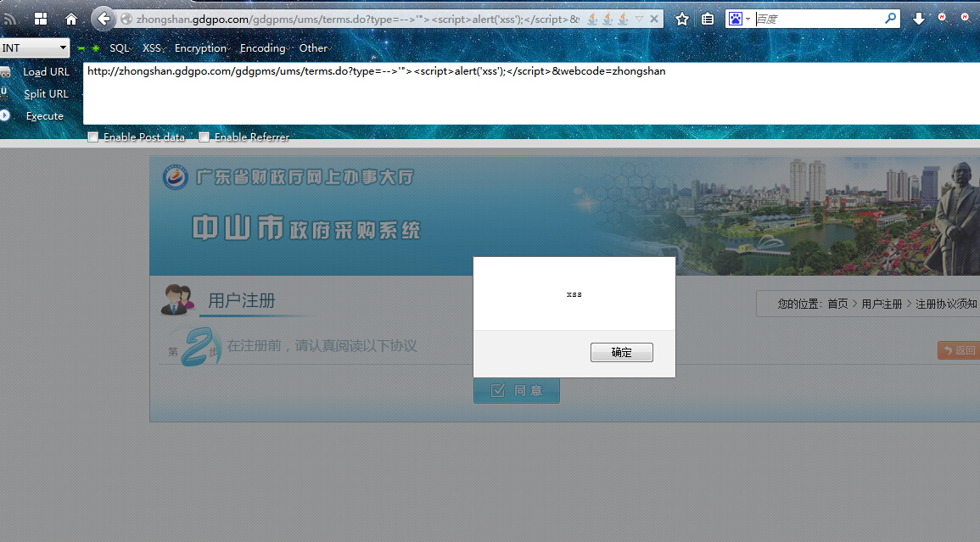Click the xss message text in the alert
980x542 pixels.
574,293
